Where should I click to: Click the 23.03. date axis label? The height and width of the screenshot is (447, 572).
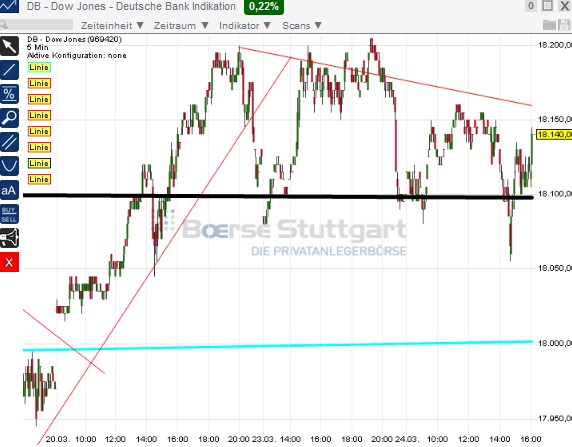pos(263,439)
